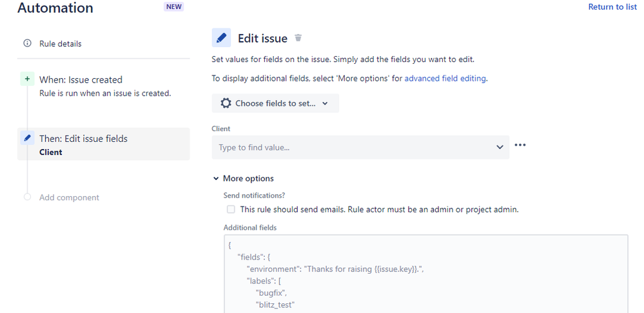Image resolution: width=644 pixels, height=313 pixels.
Task: Click the gear icon on Choose fields
Action: coord(226,103)
